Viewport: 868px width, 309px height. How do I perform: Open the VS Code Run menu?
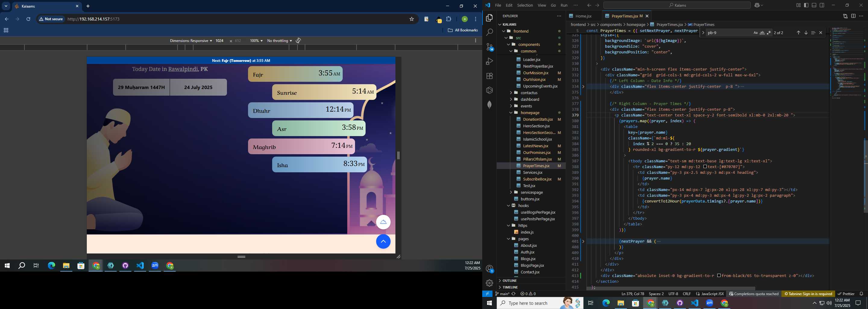click(564, 5)
